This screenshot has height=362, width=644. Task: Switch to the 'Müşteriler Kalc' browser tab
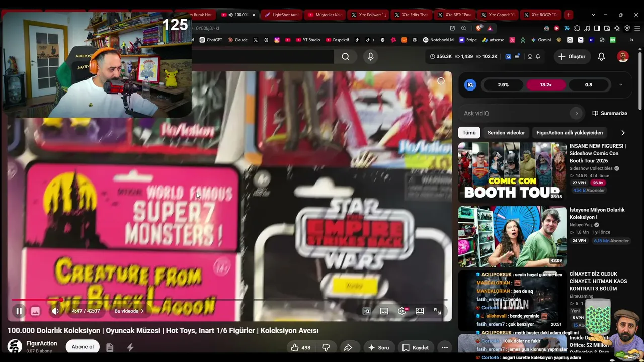tap(325, 15)
